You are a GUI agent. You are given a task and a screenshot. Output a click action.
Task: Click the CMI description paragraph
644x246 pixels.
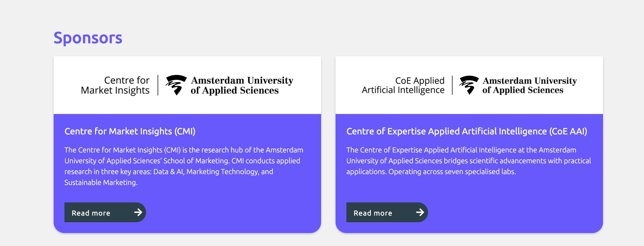(x=184, y=166)
